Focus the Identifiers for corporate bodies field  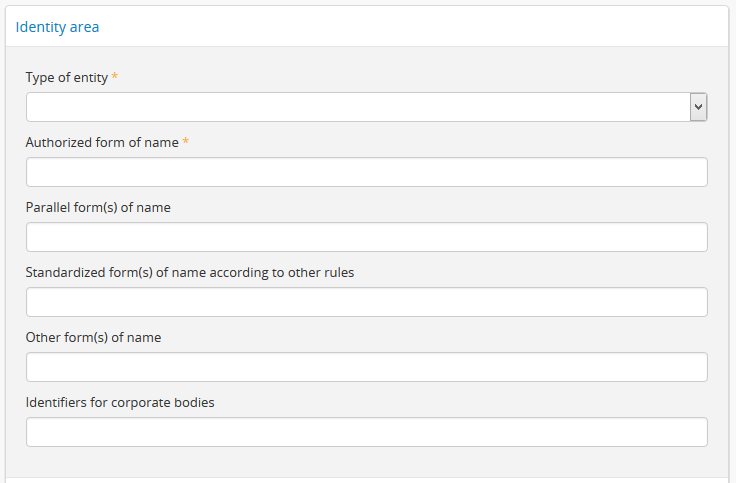(366, 432)
